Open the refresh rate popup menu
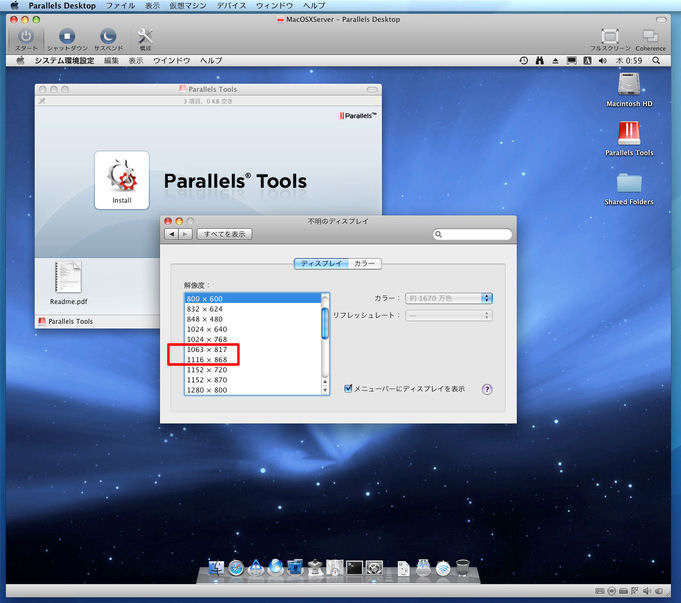681x603 pixels. pos(449,315)
